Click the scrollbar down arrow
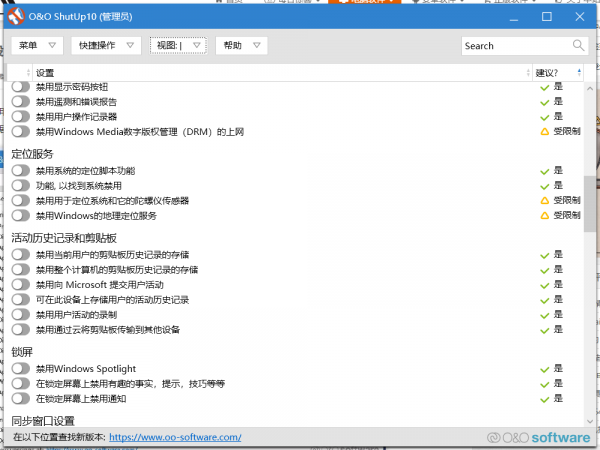The width and height of the screenshot is (600, 450). point(590,421)
